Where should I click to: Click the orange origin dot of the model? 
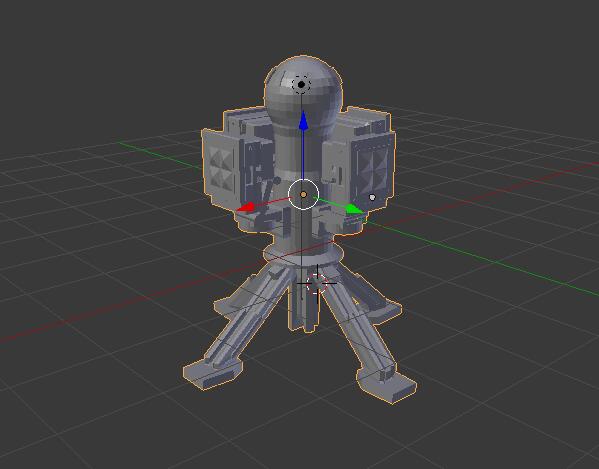click(x=303, y=195)
